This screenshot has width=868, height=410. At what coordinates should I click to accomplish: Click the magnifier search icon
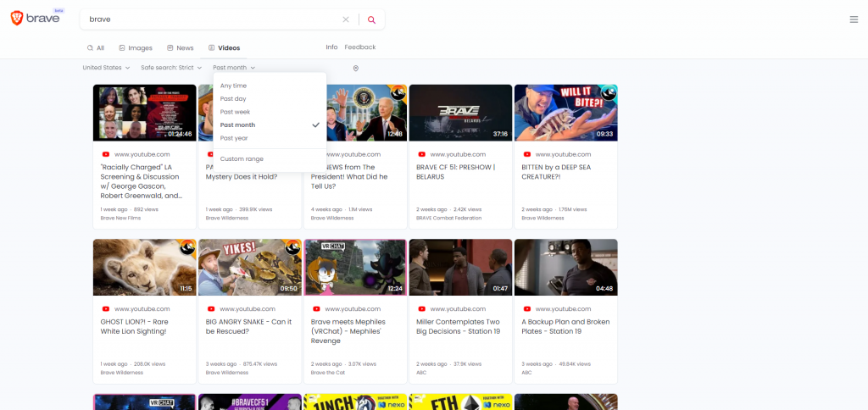click(371, 19)
